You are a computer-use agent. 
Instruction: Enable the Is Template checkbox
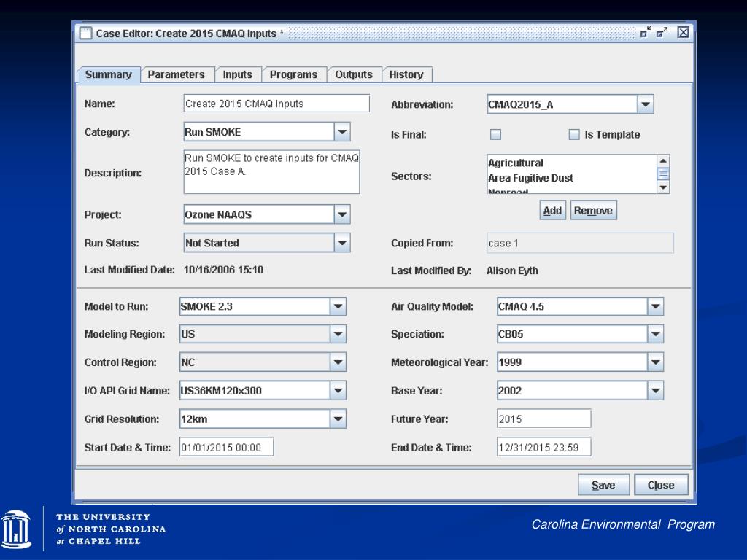click(x=574, y=134)
